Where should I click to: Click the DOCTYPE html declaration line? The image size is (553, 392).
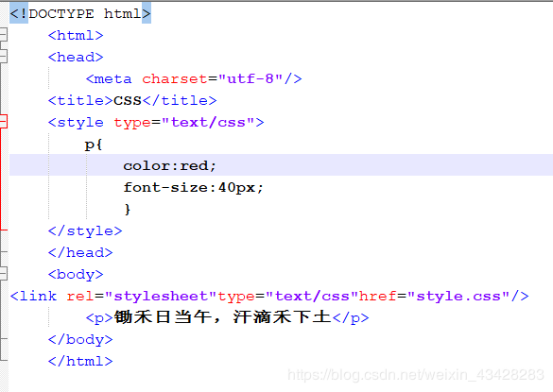click(80, 13)
